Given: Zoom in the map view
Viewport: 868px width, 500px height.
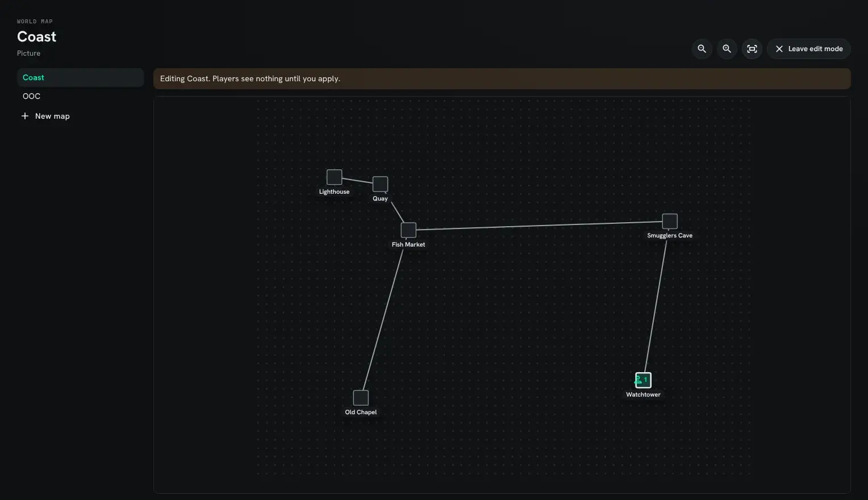Looking at the screenshot, I should (x=727, y=49).
